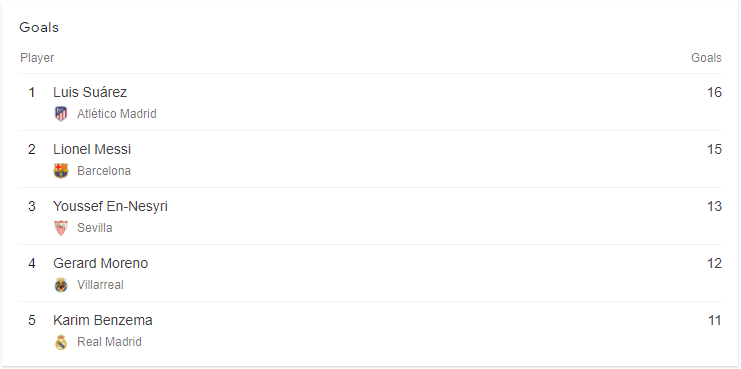Click the Player column header
The height and width of the screenshot is (369, 741).
click(37, 58)
